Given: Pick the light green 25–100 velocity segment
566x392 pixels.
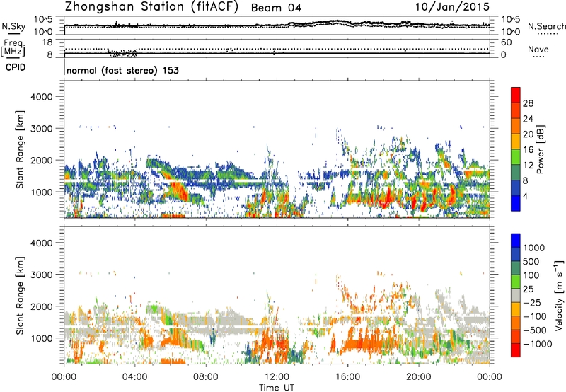Looking at the screenshot, I should pos(516,282).
